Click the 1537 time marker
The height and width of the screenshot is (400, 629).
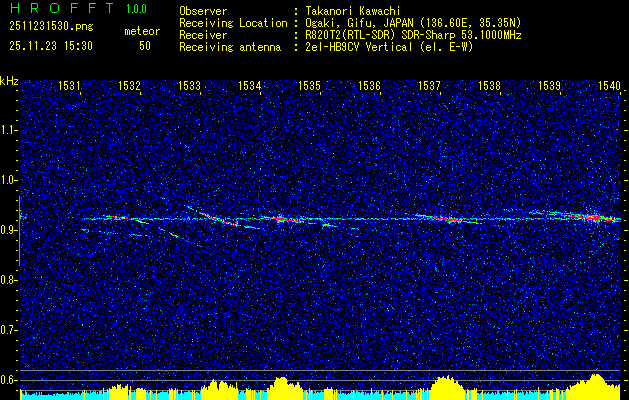(x=429, y=85)
